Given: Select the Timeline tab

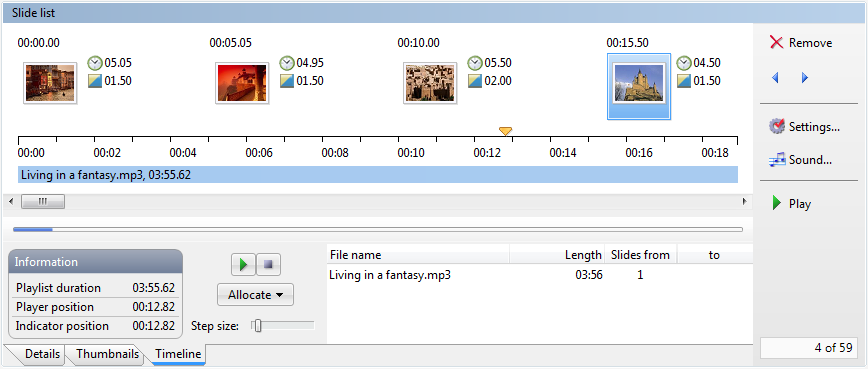Looking at the screenshot, I should click(178, 354).
